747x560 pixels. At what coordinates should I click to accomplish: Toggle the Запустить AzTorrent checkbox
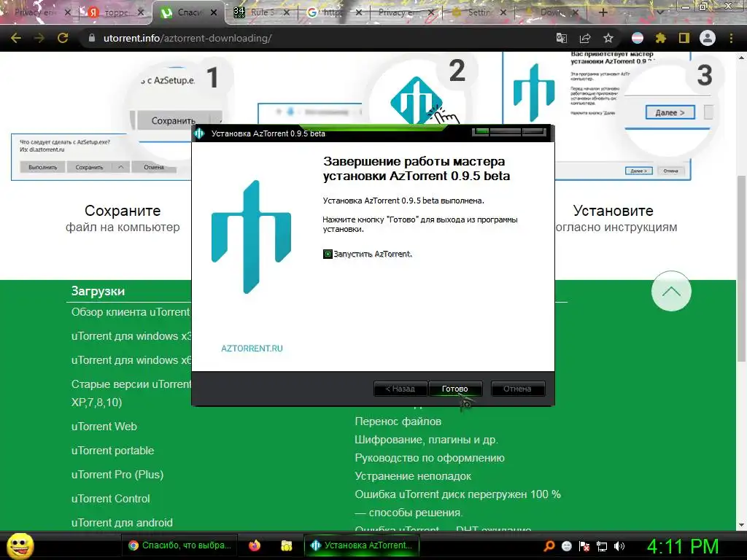pyautogui.click(x=328, y=254)
